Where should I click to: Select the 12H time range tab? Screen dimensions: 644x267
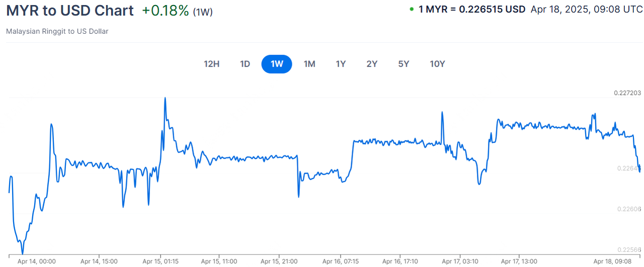pos(212,64)
